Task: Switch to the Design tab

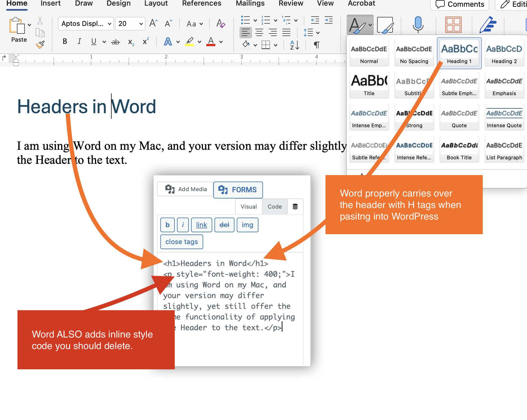Action: tap(118, 3)
